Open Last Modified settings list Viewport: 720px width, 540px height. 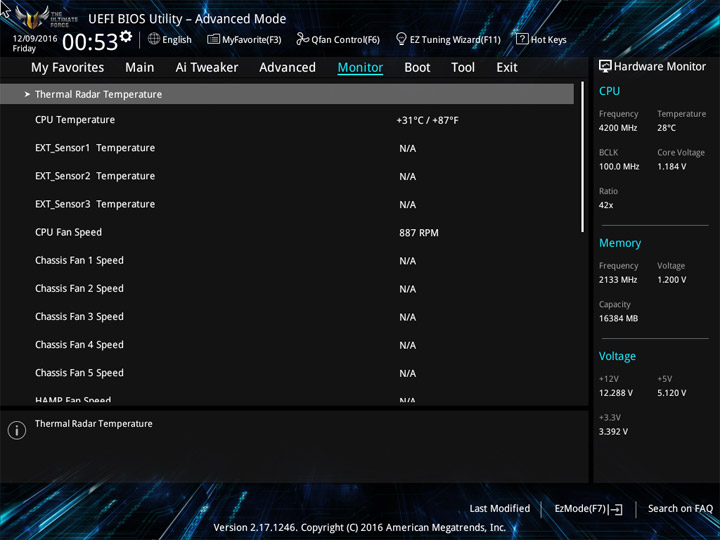[x=500, y=509]
